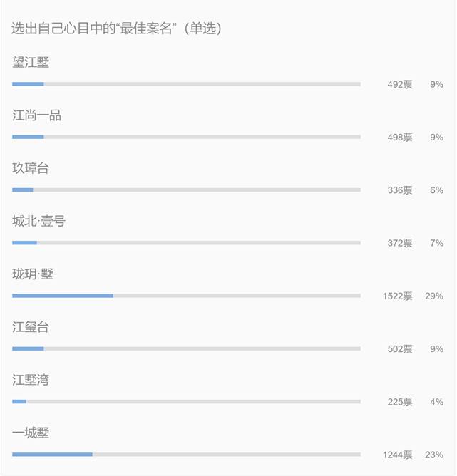
Task: Select the 江尚一品 poll option
Action: pos(37,115)
